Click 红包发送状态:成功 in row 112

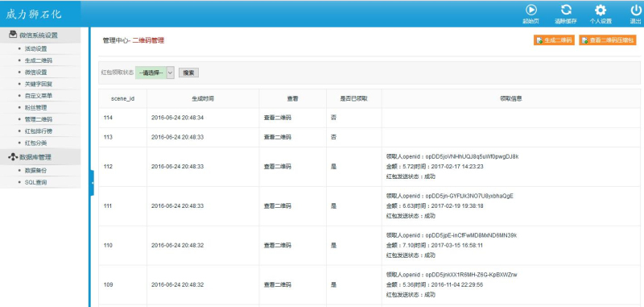411,176
